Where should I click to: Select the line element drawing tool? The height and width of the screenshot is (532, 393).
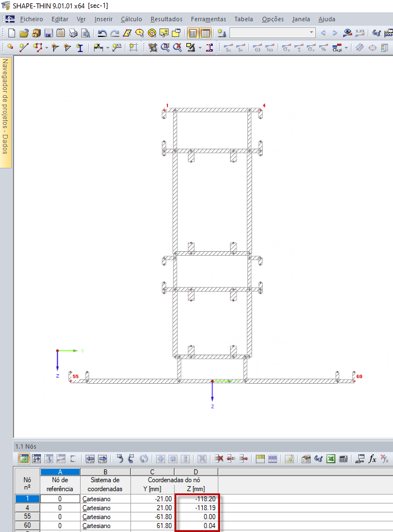tap(24, 48)
